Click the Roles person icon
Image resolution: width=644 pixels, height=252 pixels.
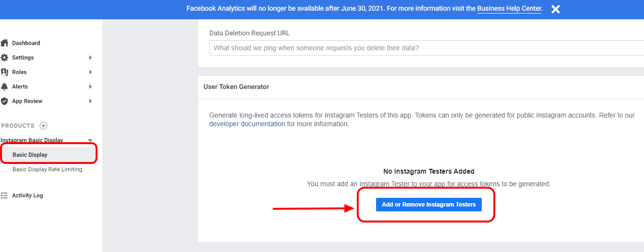[4, 72]
